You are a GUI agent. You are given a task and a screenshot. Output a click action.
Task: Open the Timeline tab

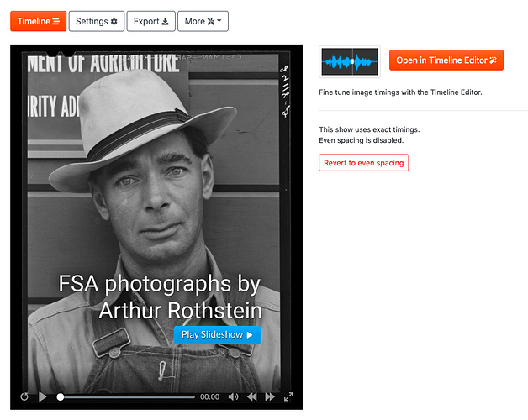[x=38, y=21]
